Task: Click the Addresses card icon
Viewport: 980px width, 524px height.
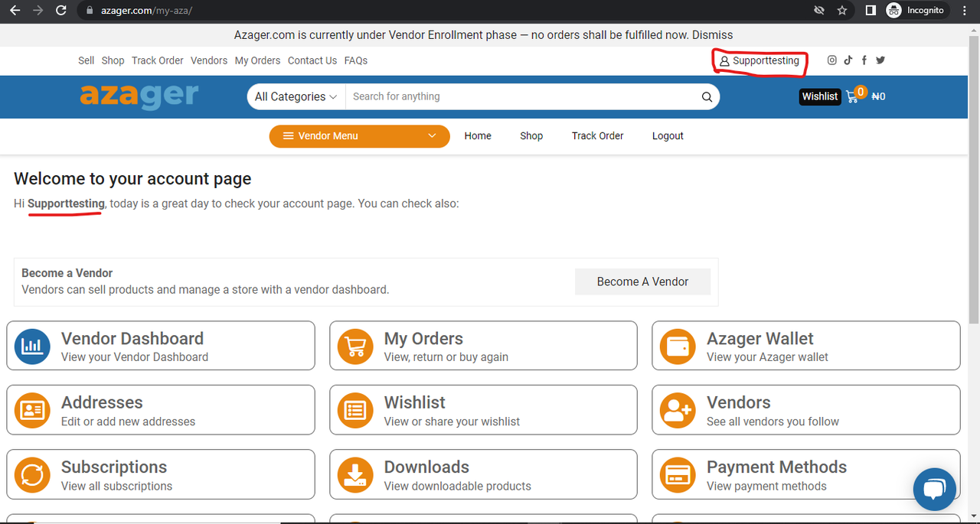Action: tap(32, 410)
